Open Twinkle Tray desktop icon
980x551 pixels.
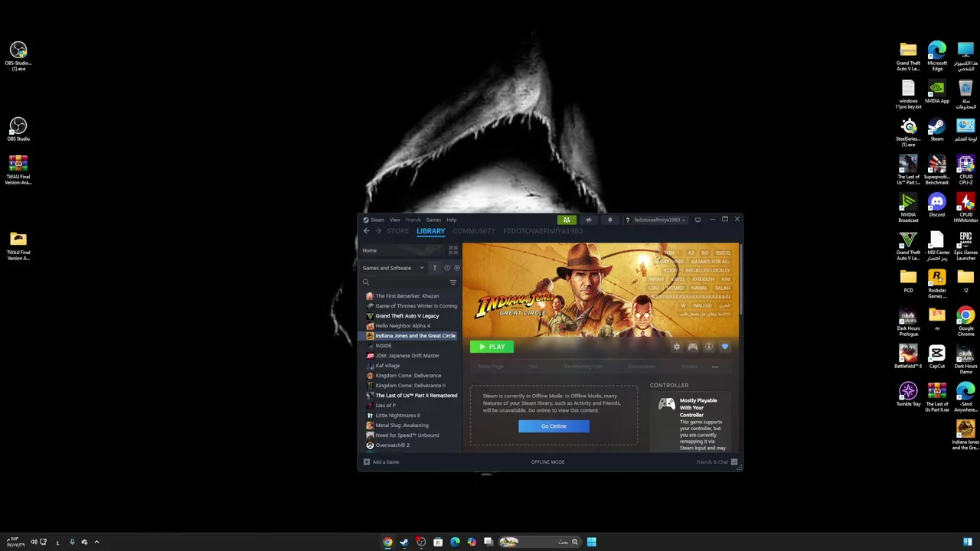click(x=909, y=394)
